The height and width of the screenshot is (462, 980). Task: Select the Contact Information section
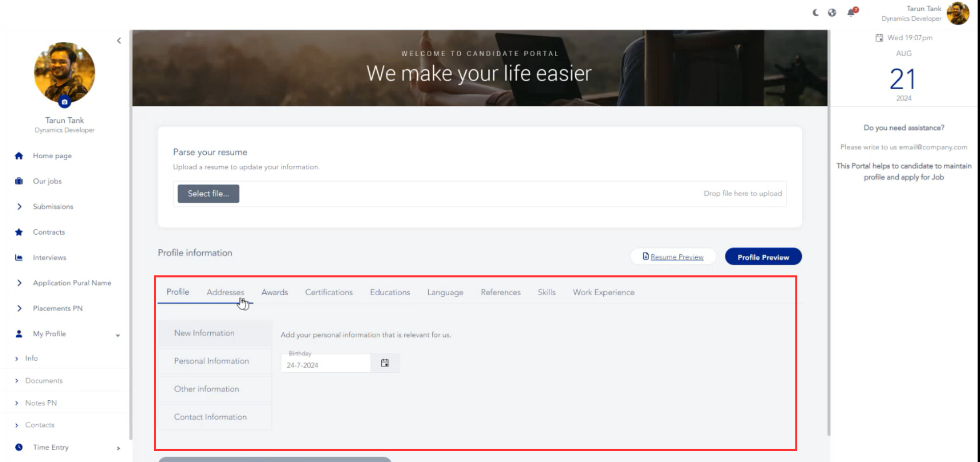(x=215, y=417)
